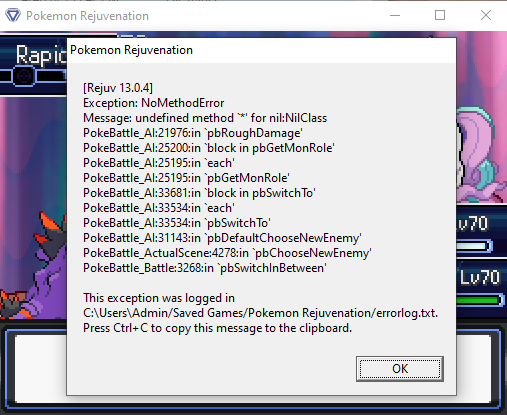Screen dimensions: 507x415
Task: Click the Pokemon Rejuvenation app icon in title bar
Action: coord(13,15)
